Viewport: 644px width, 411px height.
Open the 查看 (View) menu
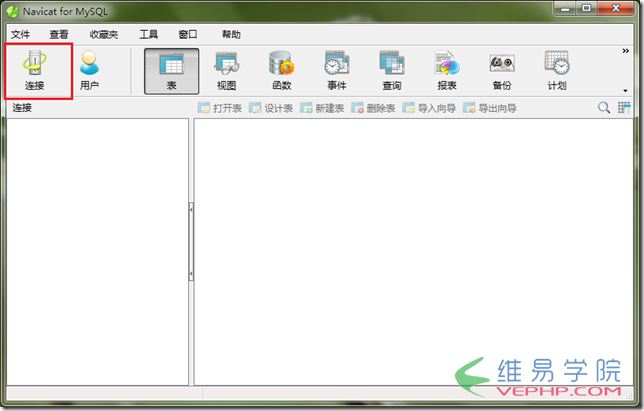[59, 34]
